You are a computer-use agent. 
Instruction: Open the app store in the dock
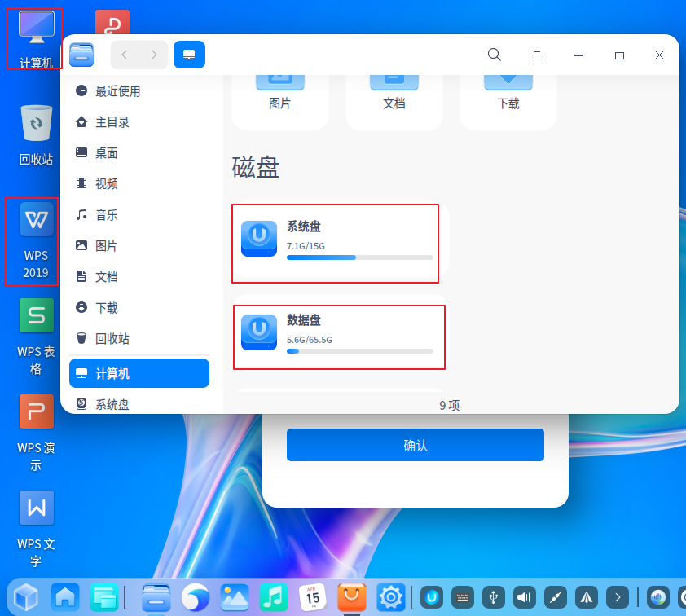pos(352,597)
